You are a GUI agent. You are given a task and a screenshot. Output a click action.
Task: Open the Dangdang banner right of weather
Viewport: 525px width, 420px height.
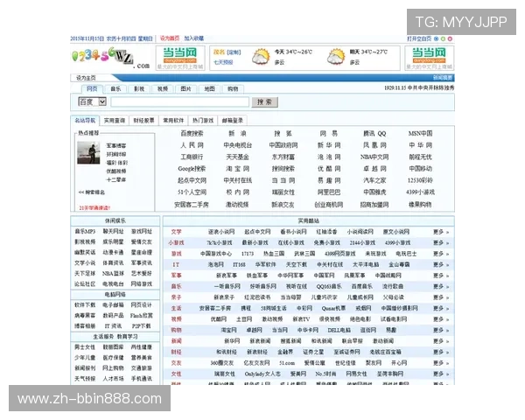click(x=430, y=59)
